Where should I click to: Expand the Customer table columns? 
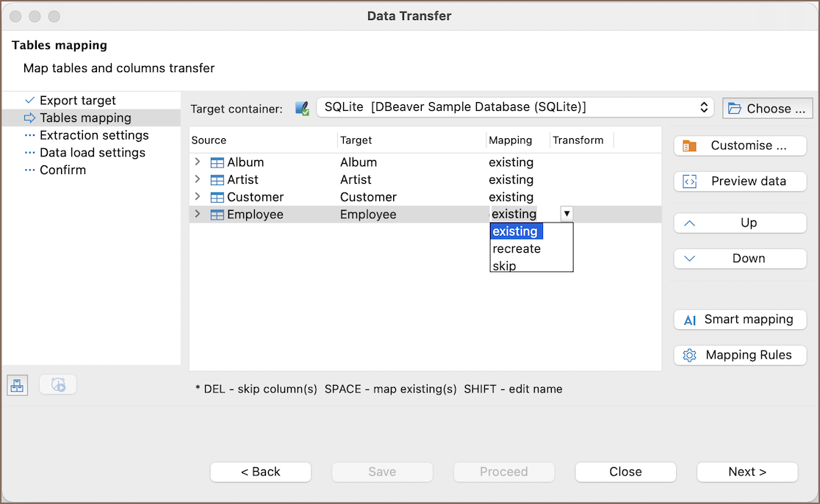tap(197, 197)
